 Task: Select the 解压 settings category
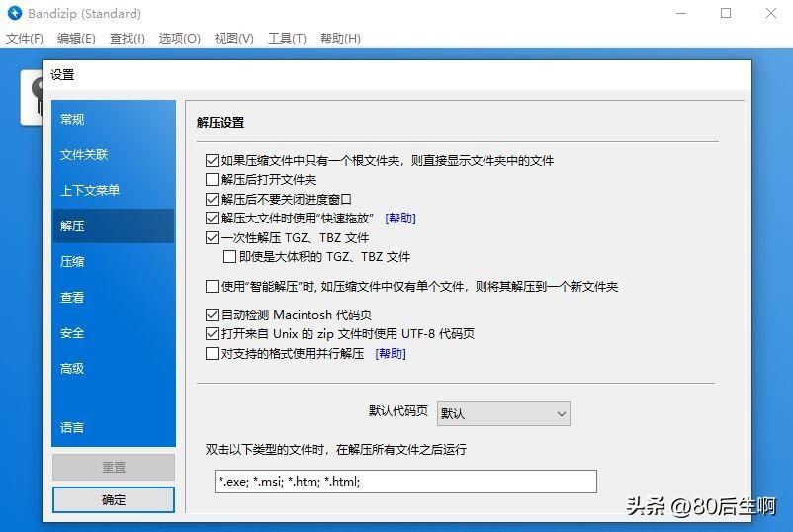coord(114,226)
